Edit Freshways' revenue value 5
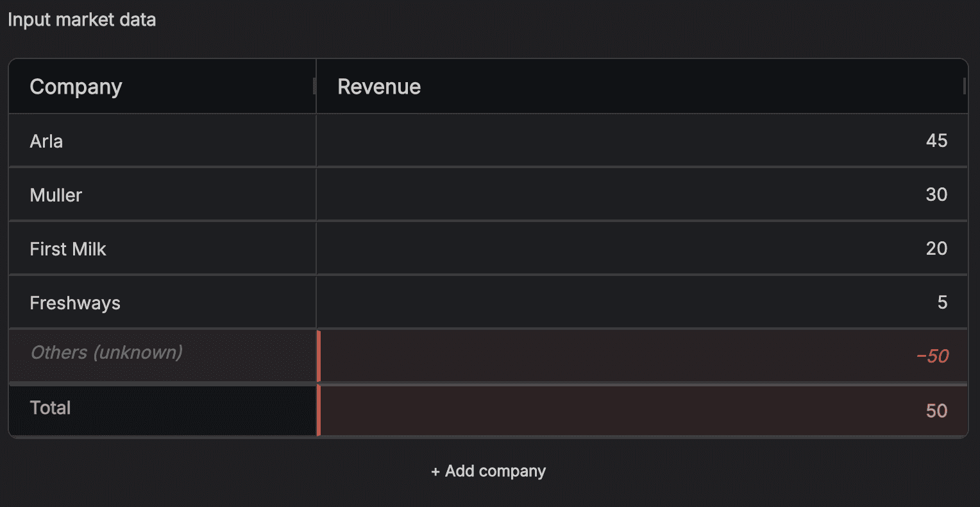Viewport: 980px width, 507px height. [642, 303]
